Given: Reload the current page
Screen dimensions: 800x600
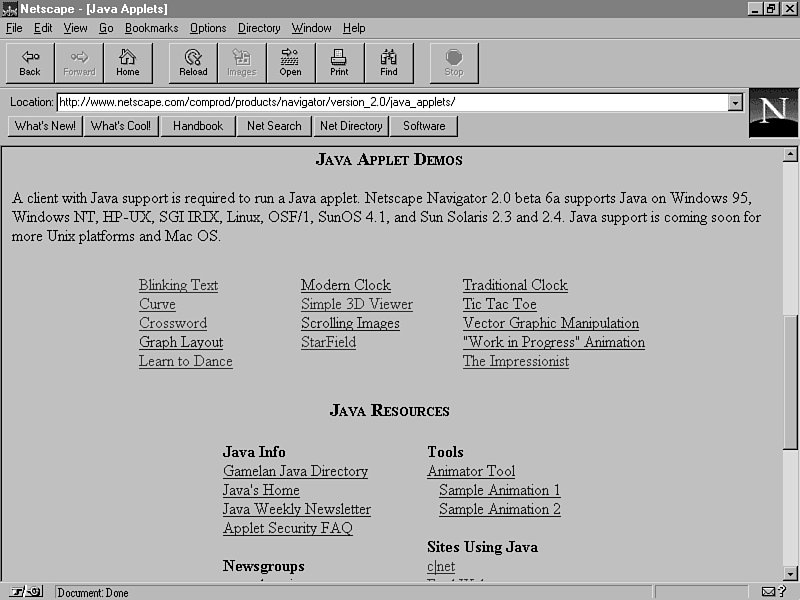Looking at the screenshot, I should click(x=193, y=63).
